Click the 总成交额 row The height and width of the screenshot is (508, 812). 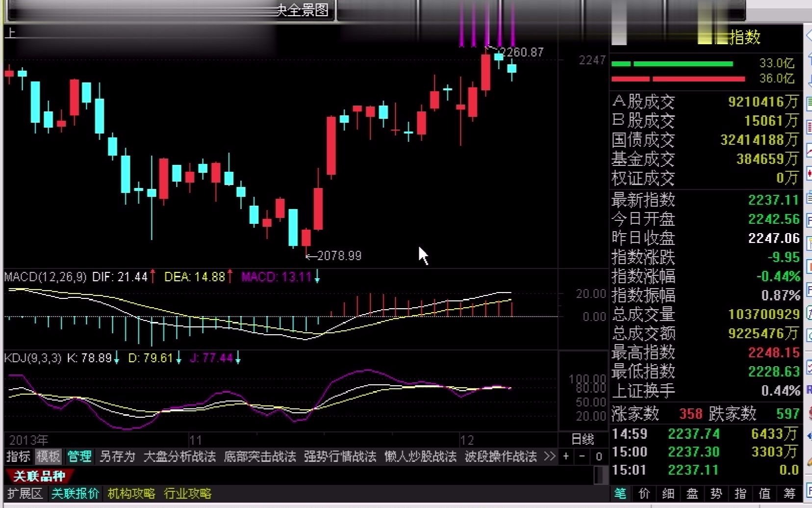click(706, 333)
